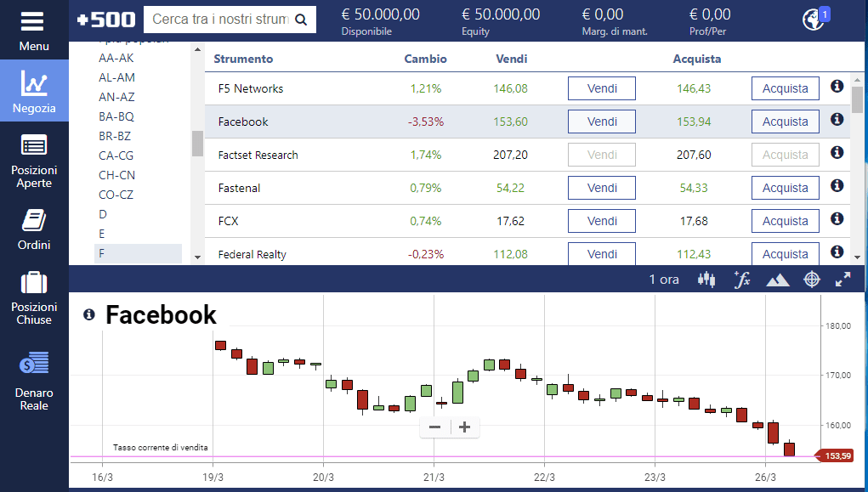
Task: Open the globe notifications icon
Action: pyautogui.click(x=814, y=20)
